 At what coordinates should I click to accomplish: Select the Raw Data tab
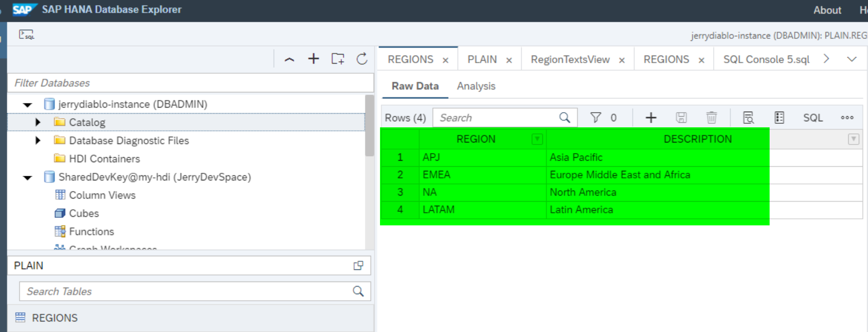[x=415, y=86]
